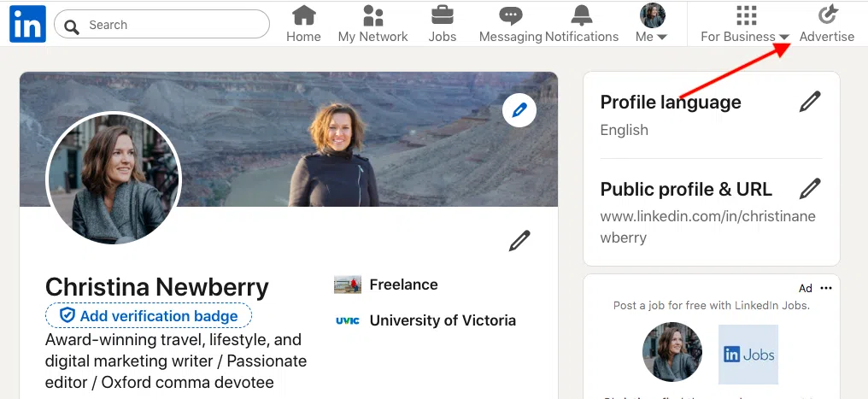
Task: Edit Public profile & URL pencil icon
Action: tap(809, 189)
